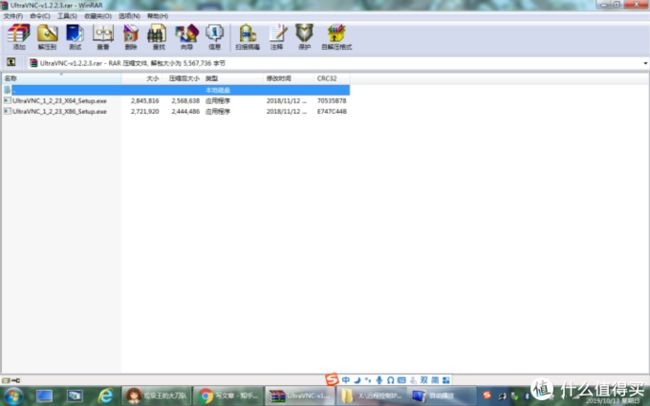Select the highlighted parent folder '..' row
The height and width of the screenshot is (406, 650).
(x=176, y=90)
